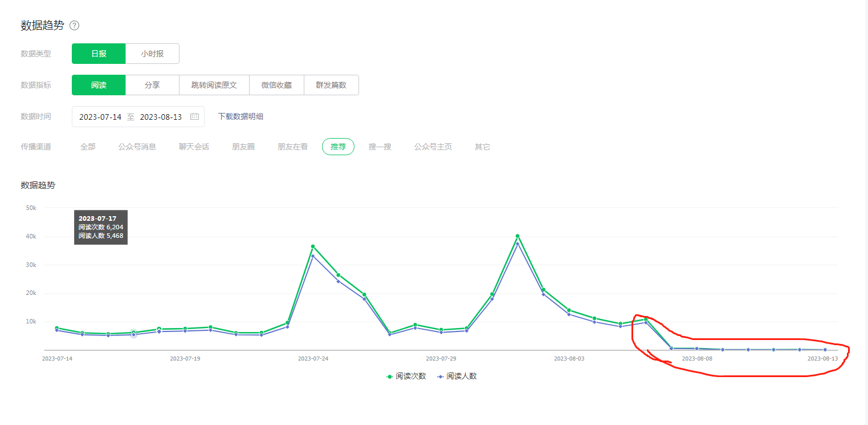Click x-axis label 2023-08-08
The image size is (868, 425).
point(697,358)
